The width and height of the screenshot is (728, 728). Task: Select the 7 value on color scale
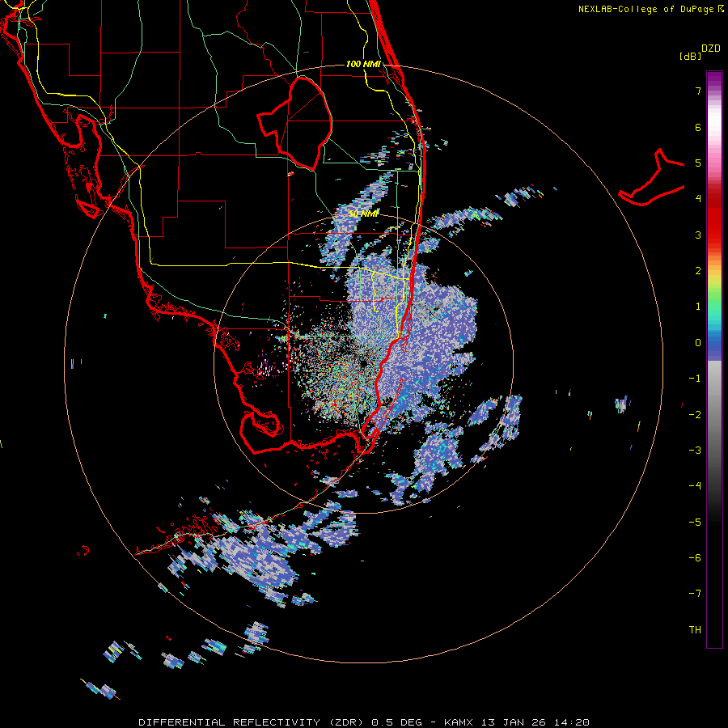click(698, 91)
